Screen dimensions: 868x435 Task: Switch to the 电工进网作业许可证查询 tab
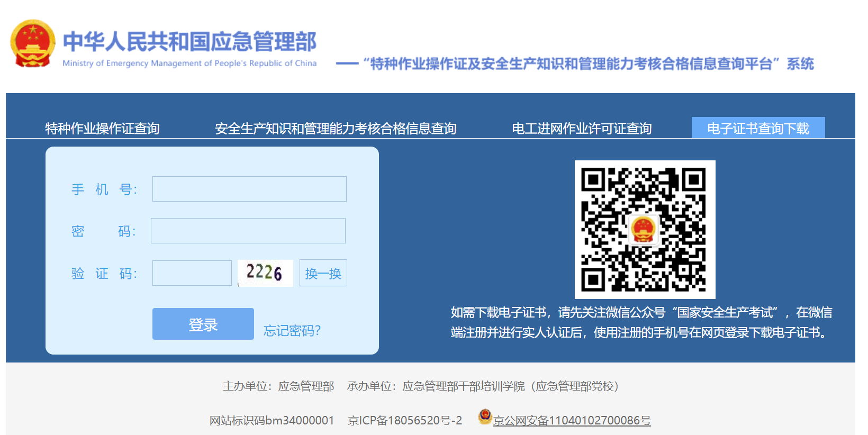point(582,129)
